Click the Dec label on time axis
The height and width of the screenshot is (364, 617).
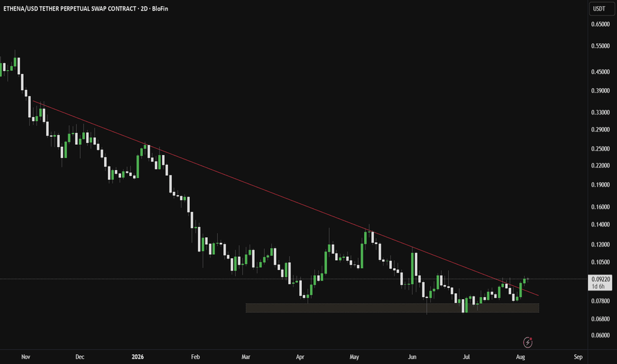[80, 357]
